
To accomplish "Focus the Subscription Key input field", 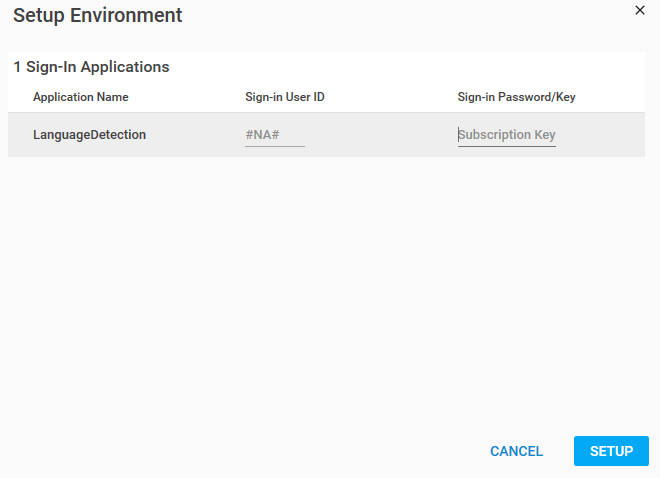I will pyautogui.click(x=507, y=135).
